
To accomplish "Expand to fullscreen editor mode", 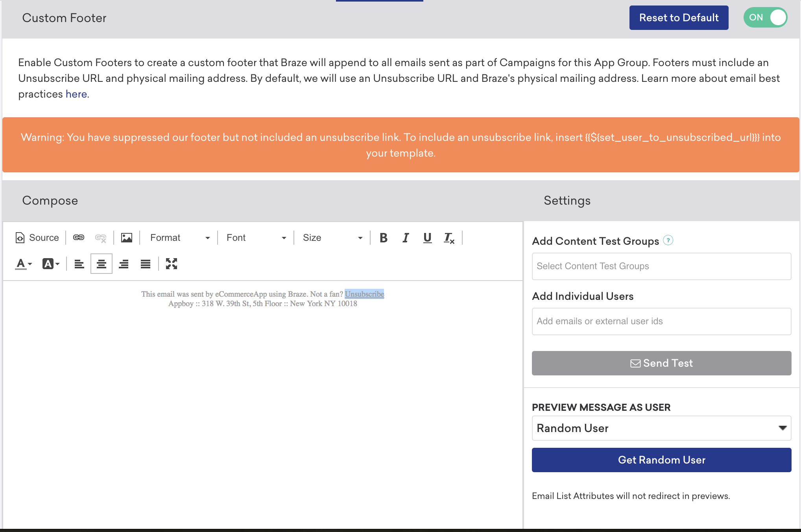I will pyautogui.click(x=172, y=264).
